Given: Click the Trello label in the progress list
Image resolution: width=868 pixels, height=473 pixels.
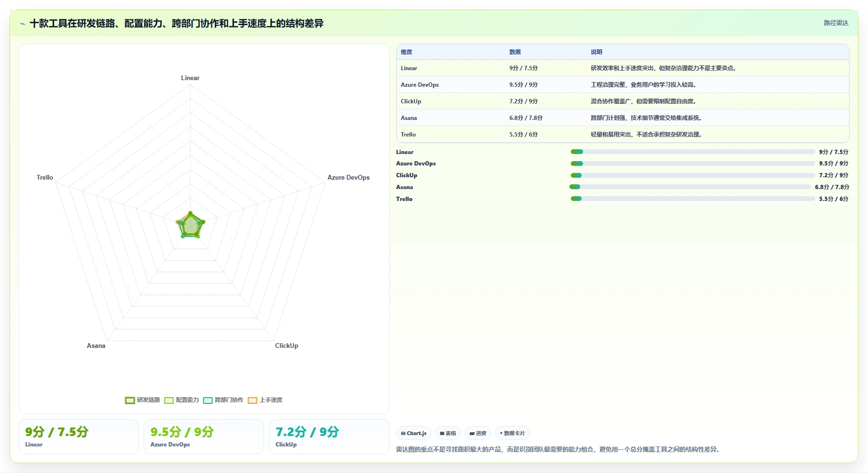Looking at the screenshot, I should pos(404,199).
